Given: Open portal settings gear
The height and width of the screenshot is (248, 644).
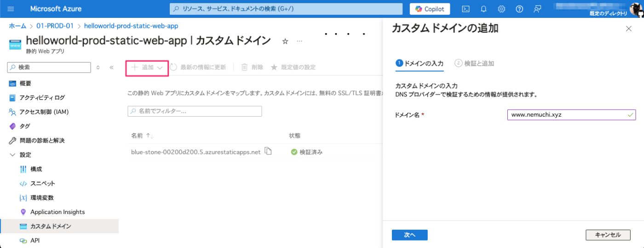Looking at the screenshot, I should coord(501,9).
